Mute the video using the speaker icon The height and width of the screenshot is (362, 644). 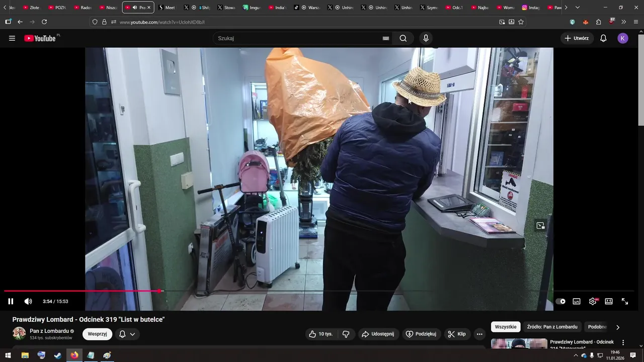click(28, 301)
